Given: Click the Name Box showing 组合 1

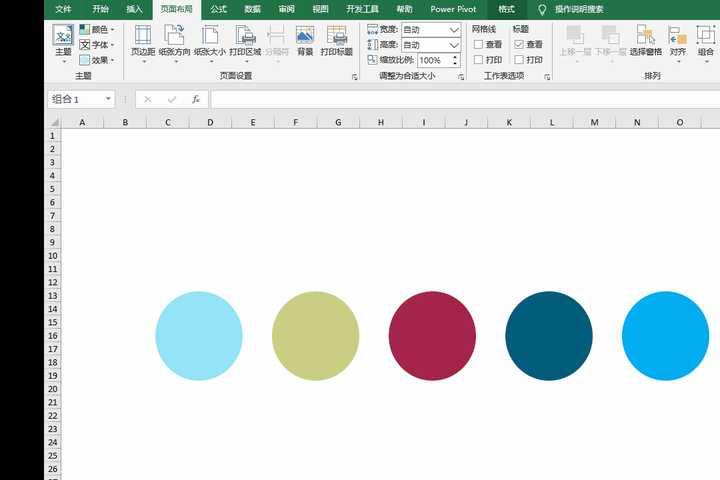Looking at the screenshot, I should coord(76,99).
